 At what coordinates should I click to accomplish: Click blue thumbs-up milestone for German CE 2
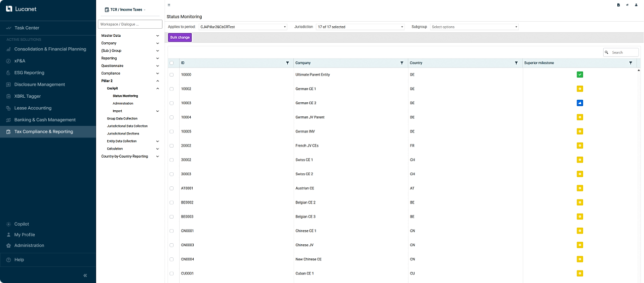580,103
